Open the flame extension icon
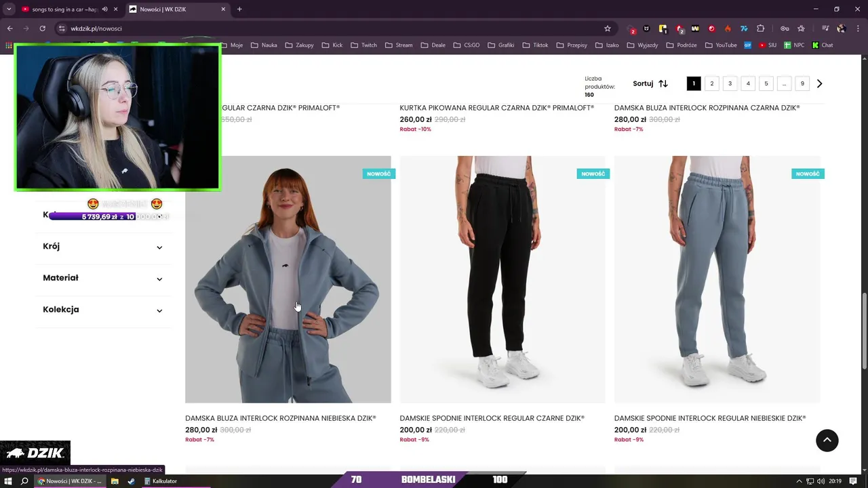 pos(728,28)
